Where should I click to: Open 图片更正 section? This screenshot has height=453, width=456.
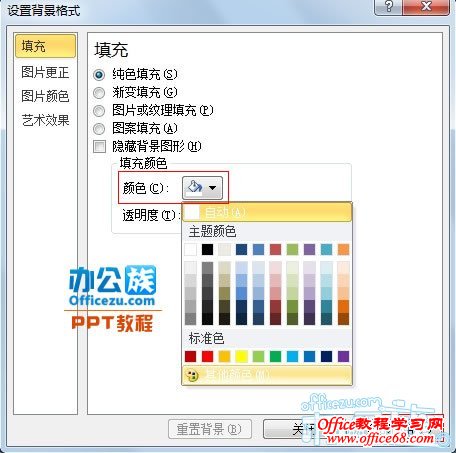coord(45,72)
